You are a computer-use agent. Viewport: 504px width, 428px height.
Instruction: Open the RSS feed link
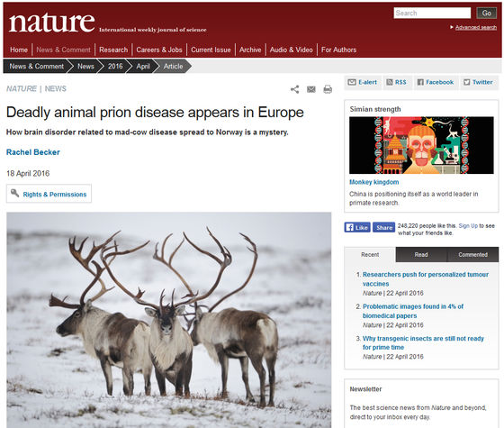[x=396, y=82]
